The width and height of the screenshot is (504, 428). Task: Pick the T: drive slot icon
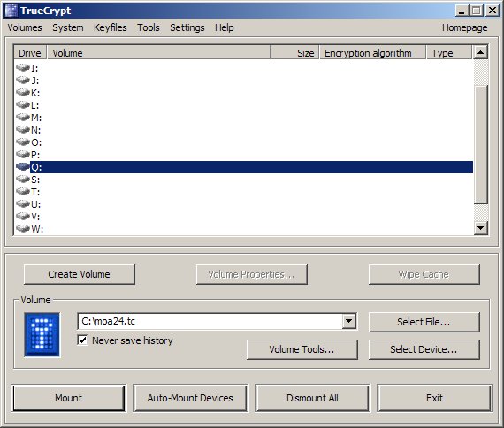tap(23, 191)
